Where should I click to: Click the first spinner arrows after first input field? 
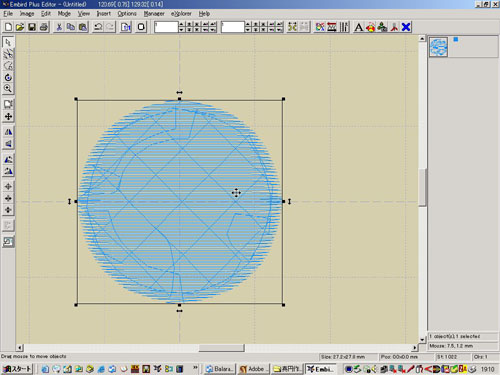[181, 27]
